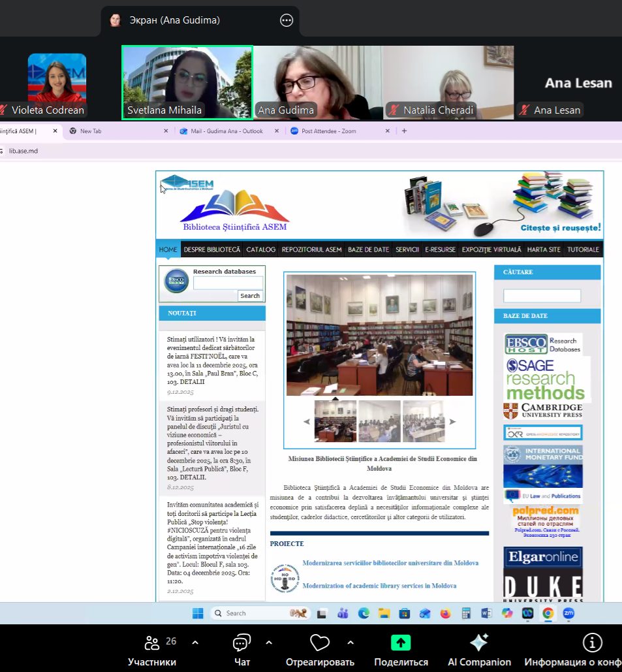Viewport: 622px width, 672px height.
Task: Open the CATALOG menu item
Action: (x=260, y=249)
